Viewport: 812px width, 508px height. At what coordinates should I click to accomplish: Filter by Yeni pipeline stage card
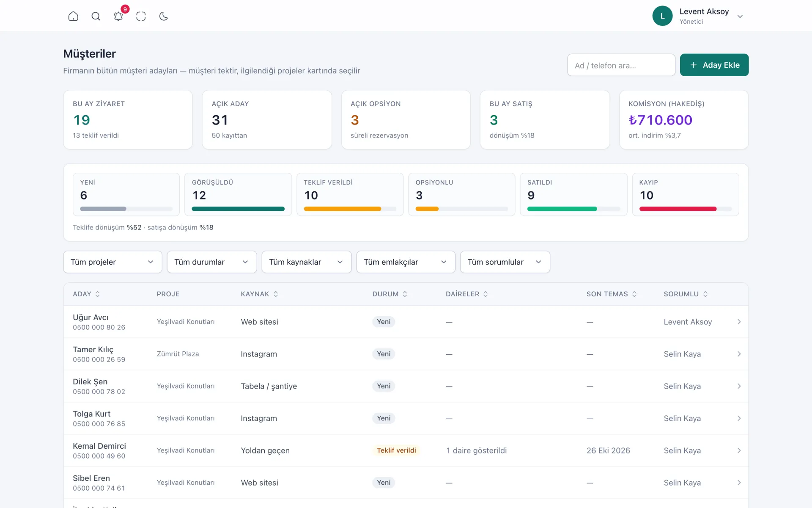[126, 194]
